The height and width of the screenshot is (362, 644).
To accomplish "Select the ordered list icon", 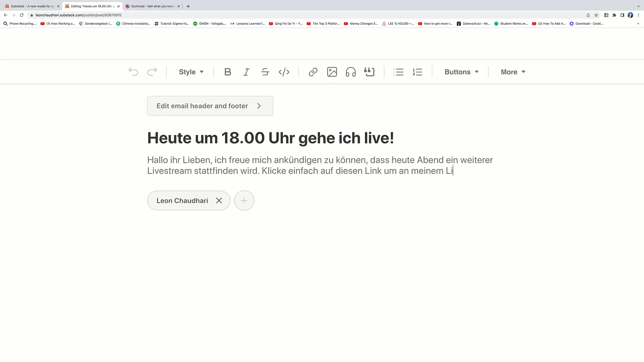I will tap(418, 72).
